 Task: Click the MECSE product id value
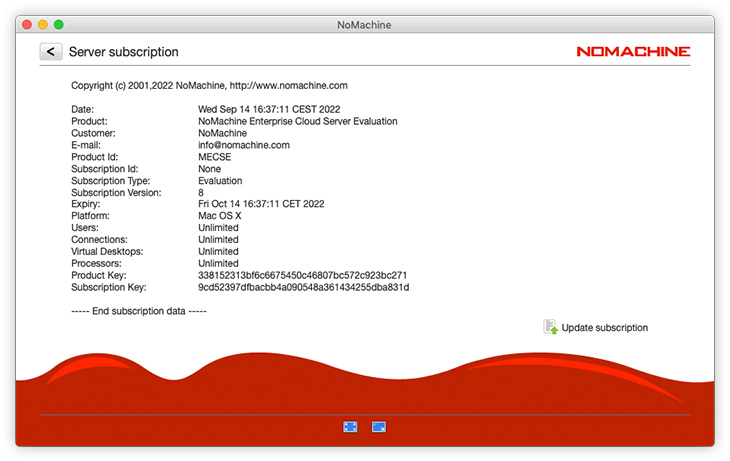click(x=214, y=157)
